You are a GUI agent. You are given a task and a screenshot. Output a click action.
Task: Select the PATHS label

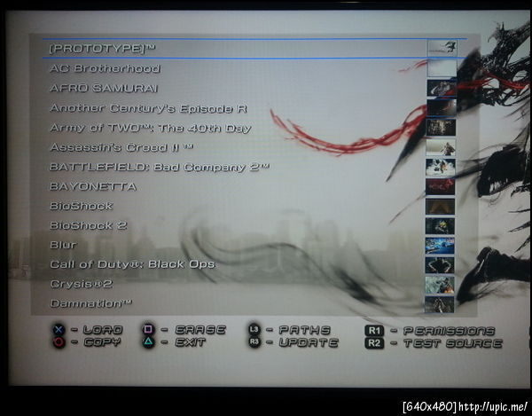coord(304,330)
